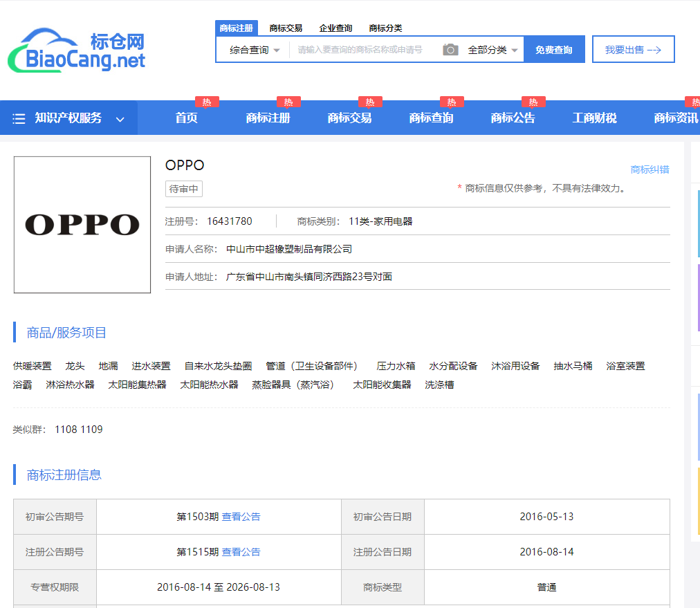
Task: Click the 进水装置 goods item
Action: click(151, 366)
